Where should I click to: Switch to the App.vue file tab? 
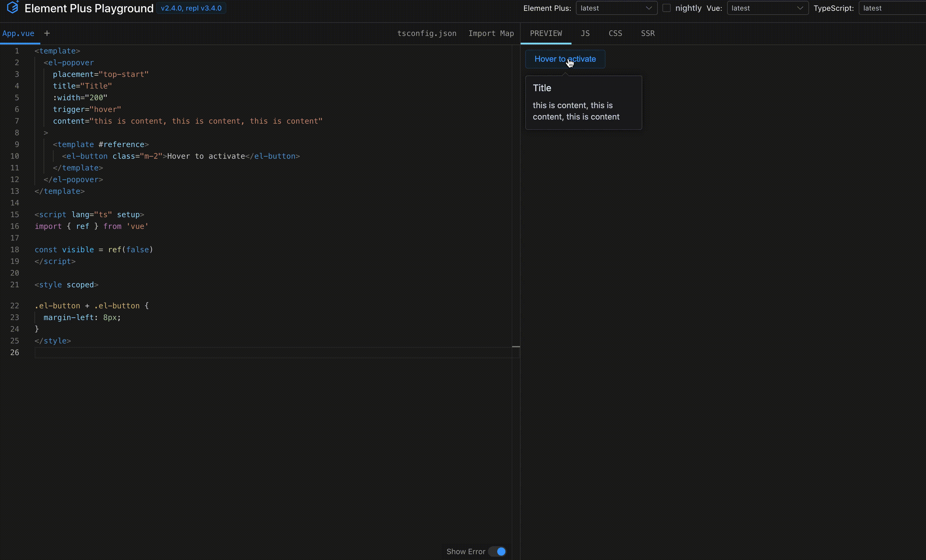click(18, 33)
